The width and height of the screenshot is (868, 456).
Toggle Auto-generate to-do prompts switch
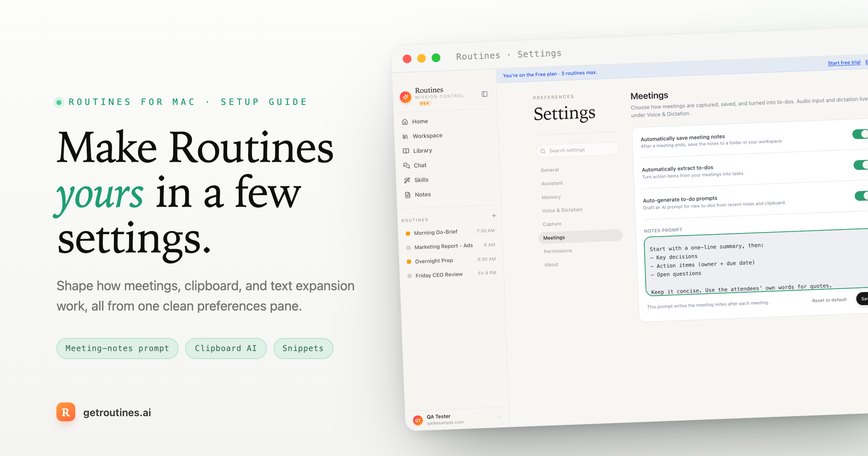coord(862,196)
